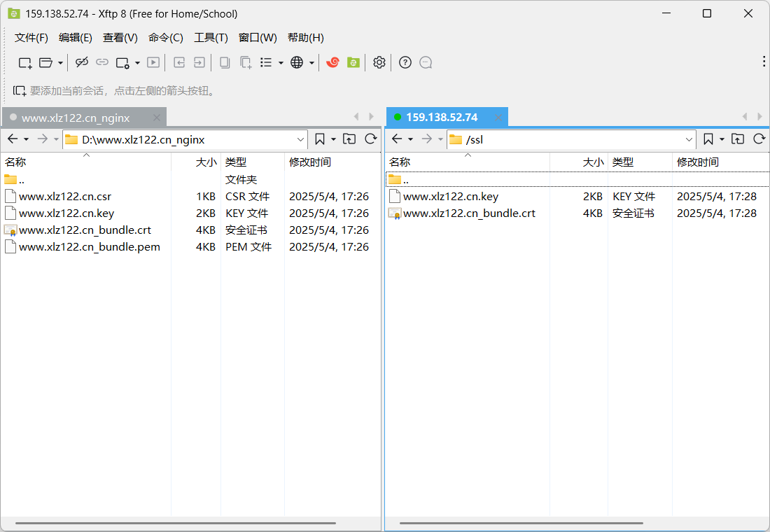The height and width of the screenshot is (532, 770).
Task: Click the transfer-left arrow toolbar icon
Action: pyautogui.click(x=179, y=62)
